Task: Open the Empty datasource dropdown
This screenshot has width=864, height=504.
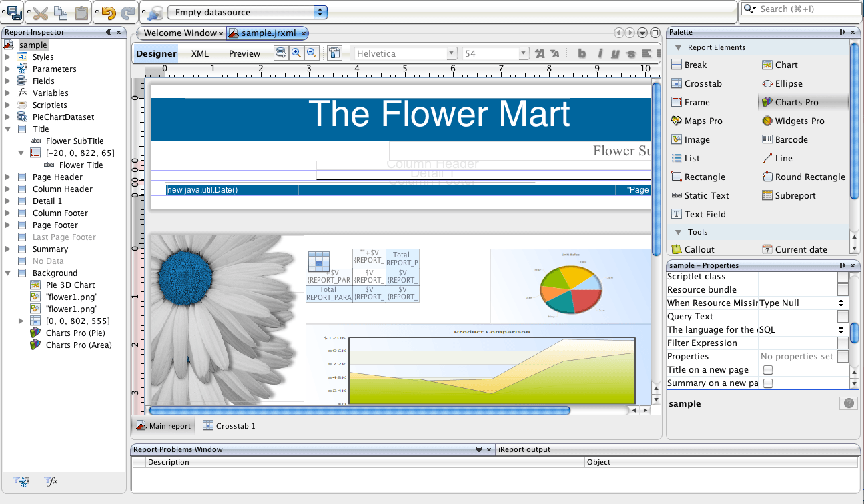Action: pos(320,12)
